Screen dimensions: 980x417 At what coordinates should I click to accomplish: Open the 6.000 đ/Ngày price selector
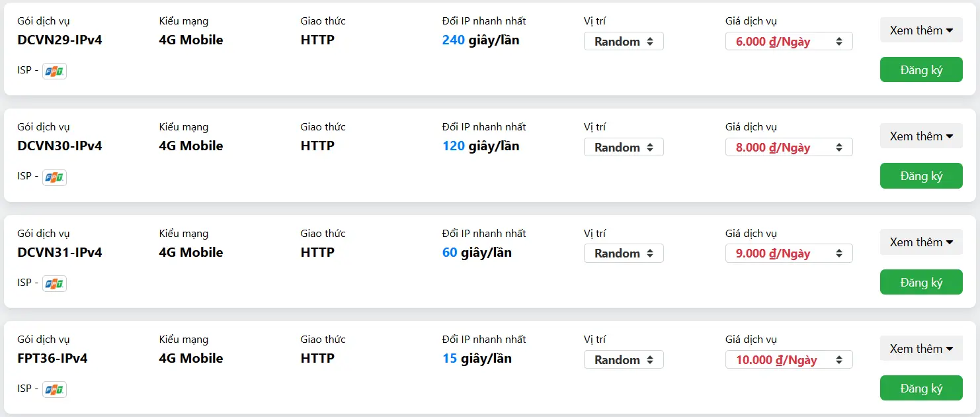788,41
